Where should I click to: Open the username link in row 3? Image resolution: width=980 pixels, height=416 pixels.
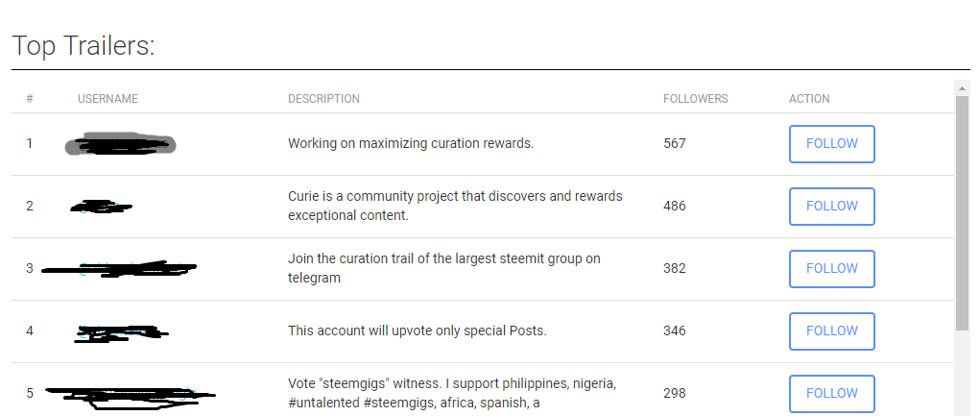[119, 269]
